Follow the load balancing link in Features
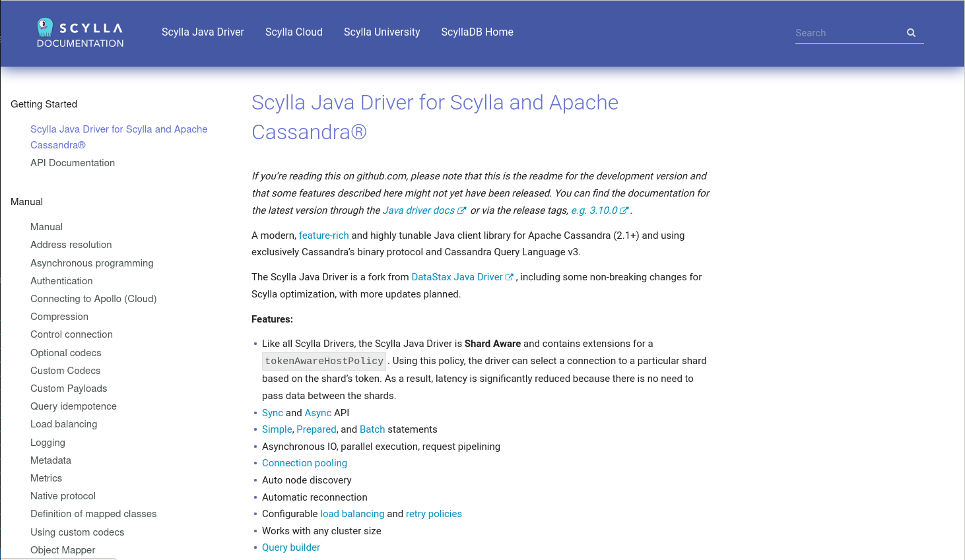 (x=352, y=514)
